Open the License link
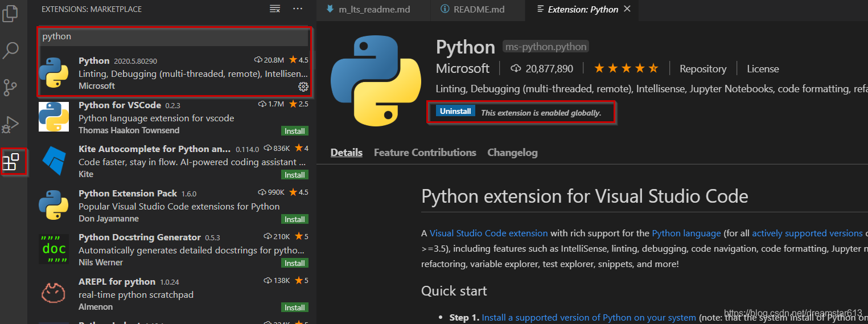The height and width of the screenshot is (324, 868). pyautogui.click(x=763, y=69)
